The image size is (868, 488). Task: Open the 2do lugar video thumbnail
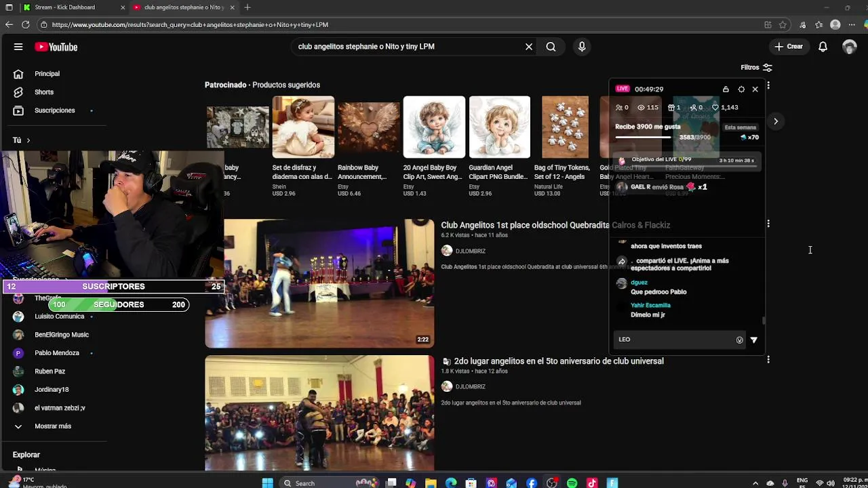pos(319,413)
